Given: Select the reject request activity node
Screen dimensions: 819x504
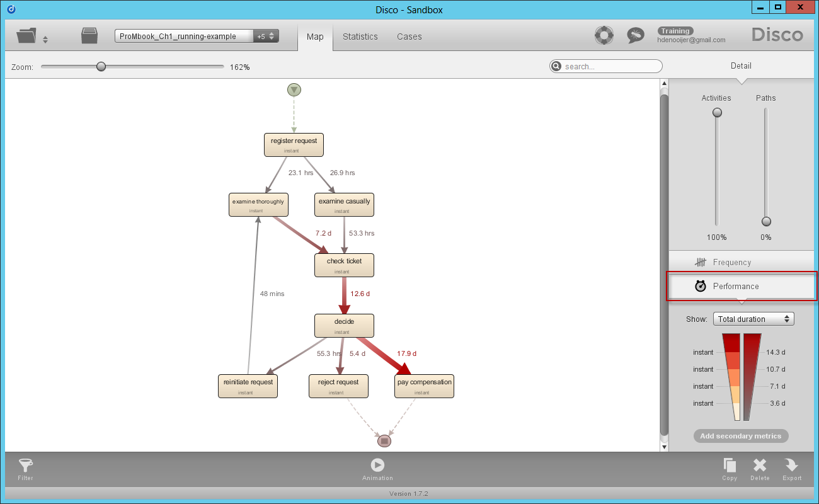Looking at the screenshot, I should coord(338,386).
